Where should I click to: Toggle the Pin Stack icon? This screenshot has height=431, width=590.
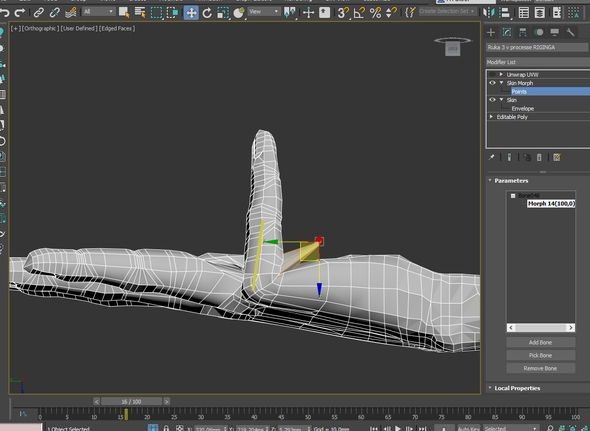(x=491, y=157)
